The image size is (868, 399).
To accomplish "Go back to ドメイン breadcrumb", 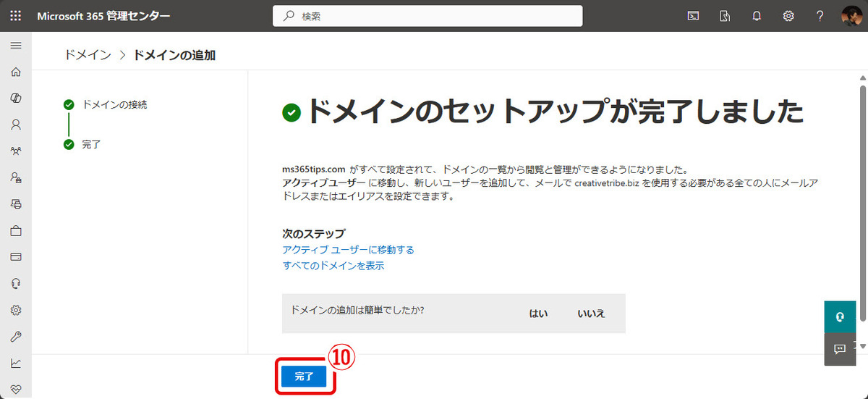I will [88, 55].
